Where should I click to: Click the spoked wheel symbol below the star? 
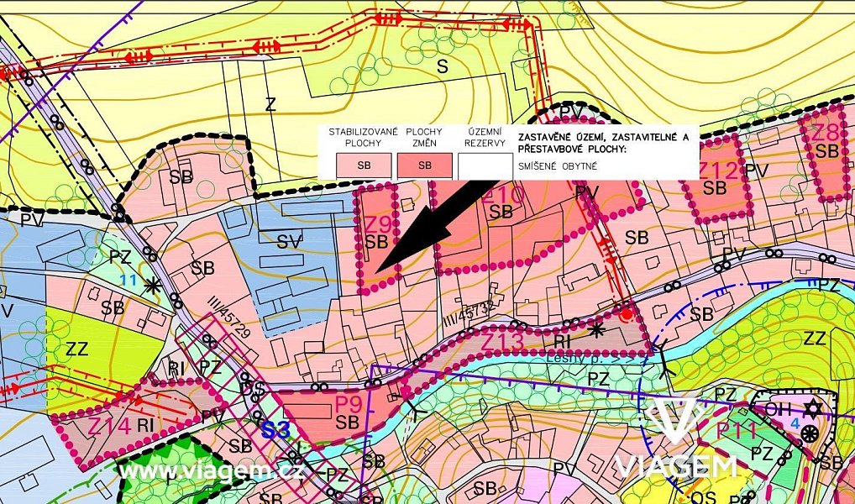(x=809, y=435)
